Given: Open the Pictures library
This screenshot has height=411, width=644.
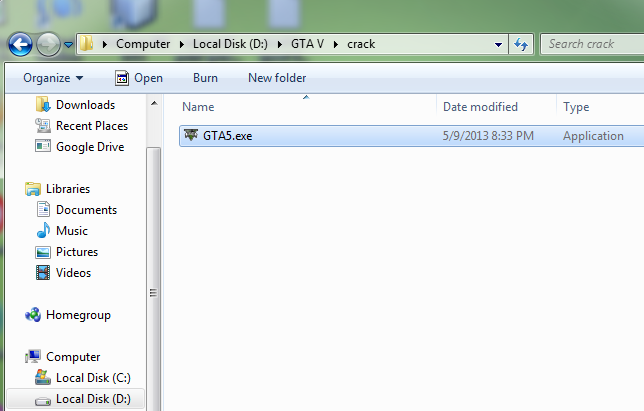Looking at the screenshot, I should [x=77, y=252].
